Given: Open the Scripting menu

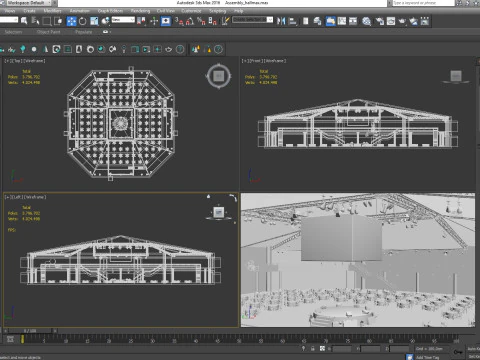Looking at the screenshot, I should pyautogui.click(x=217, y=11).
